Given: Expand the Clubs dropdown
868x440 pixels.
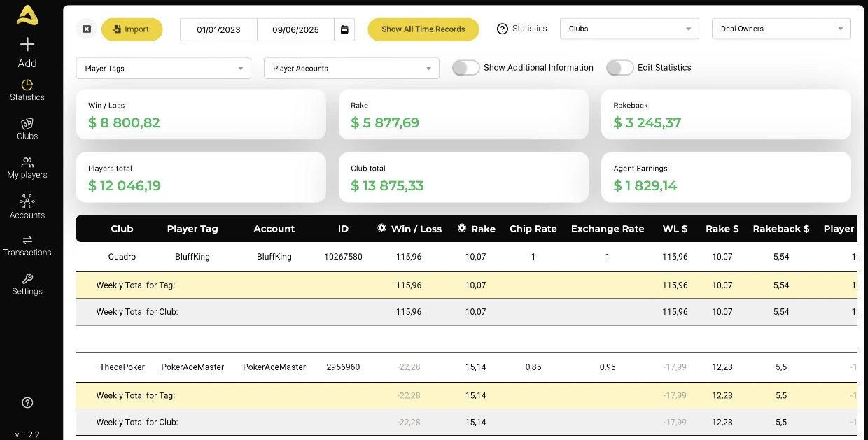Looking at the screenshot, I should (629, 29).
